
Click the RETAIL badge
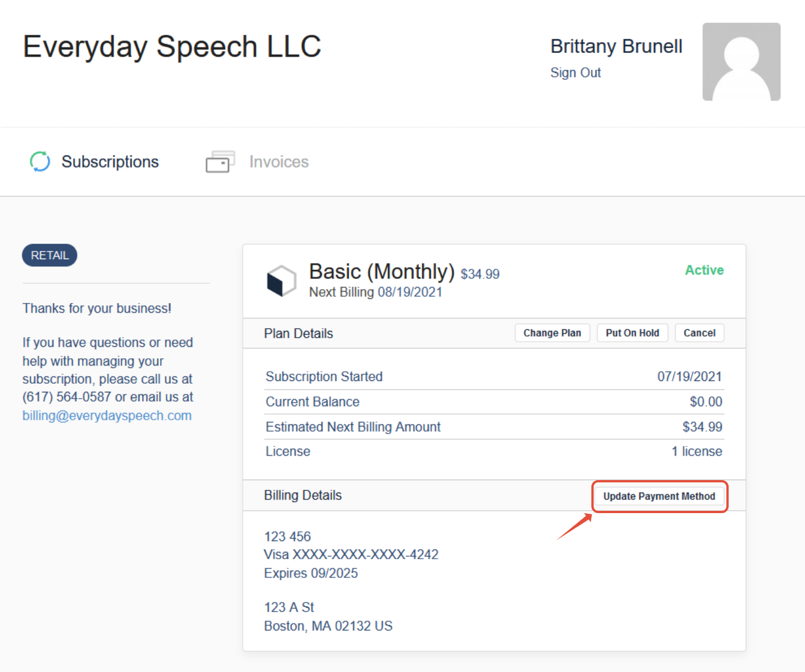50,255
